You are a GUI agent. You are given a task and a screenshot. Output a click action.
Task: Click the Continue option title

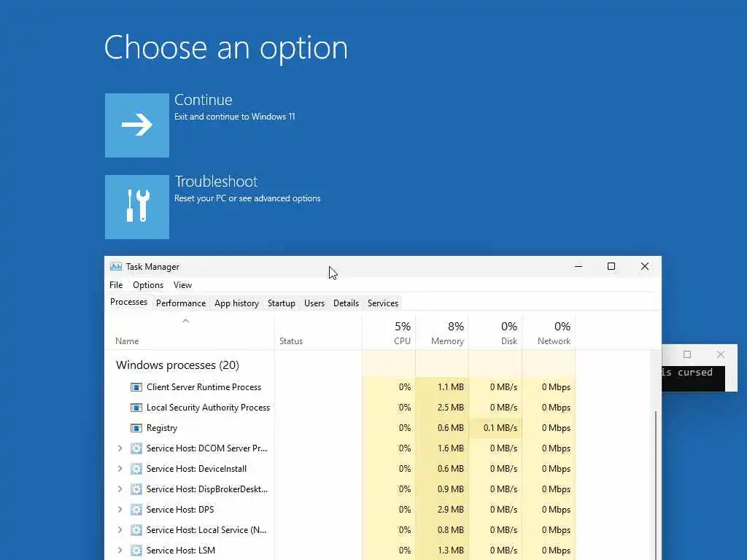[x=204, y=99]
